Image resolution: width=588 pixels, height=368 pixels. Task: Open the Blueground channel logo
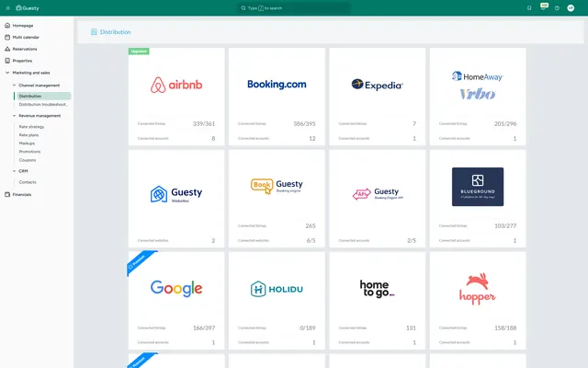(478, 187)
